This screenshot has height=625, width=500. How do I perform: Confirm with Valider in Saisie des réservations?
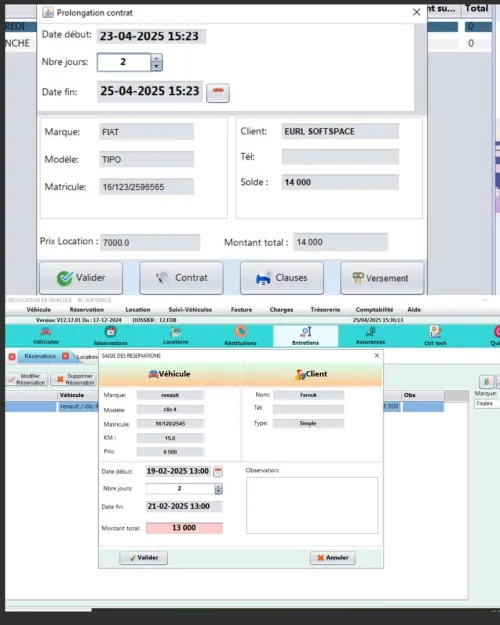(144, 558)
